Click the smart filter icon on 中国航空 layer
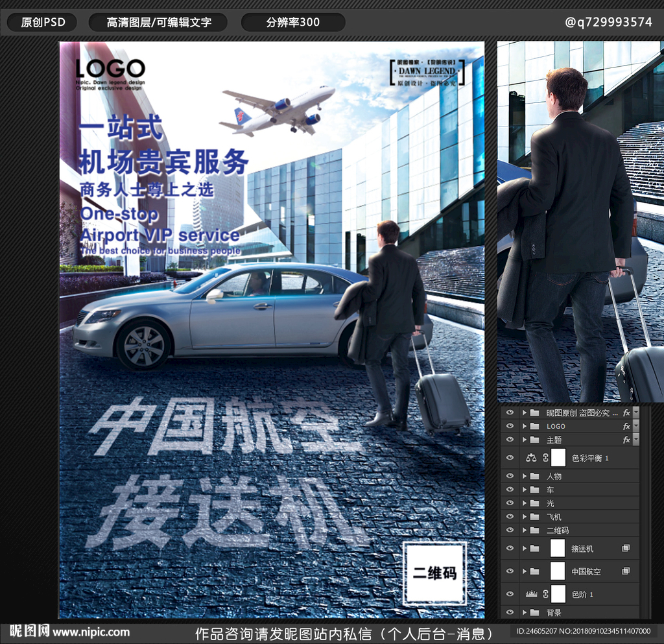 pyautogui.click(x=626, y=571)
